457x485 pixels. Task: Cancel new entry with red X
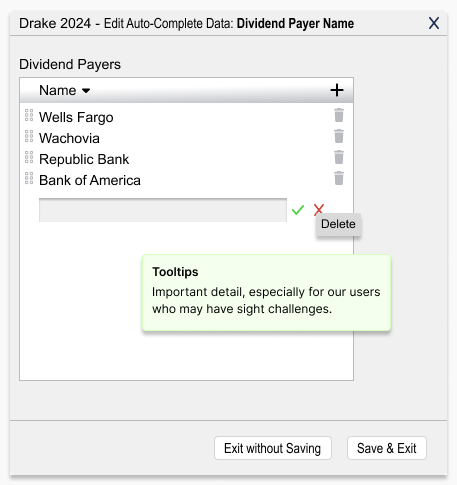319,210
